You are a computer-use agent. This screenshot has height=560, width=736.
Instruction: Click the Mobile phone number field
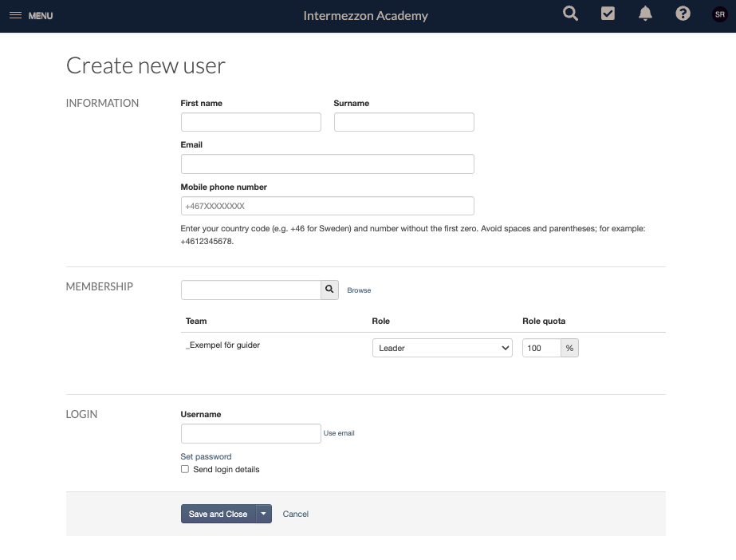click(328, 206)
